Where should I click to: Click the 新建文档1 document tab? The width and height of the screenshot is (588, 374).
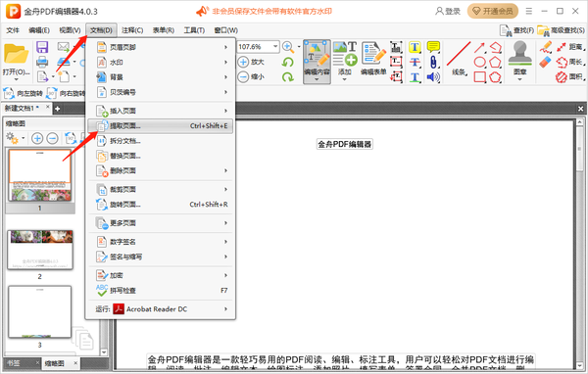22,109
